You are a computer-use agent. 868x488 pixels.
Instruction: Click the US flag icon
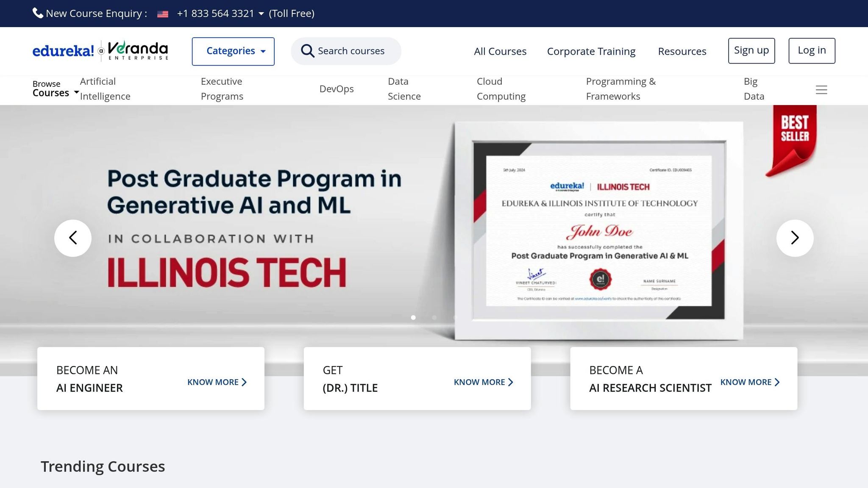click(163, 14)
